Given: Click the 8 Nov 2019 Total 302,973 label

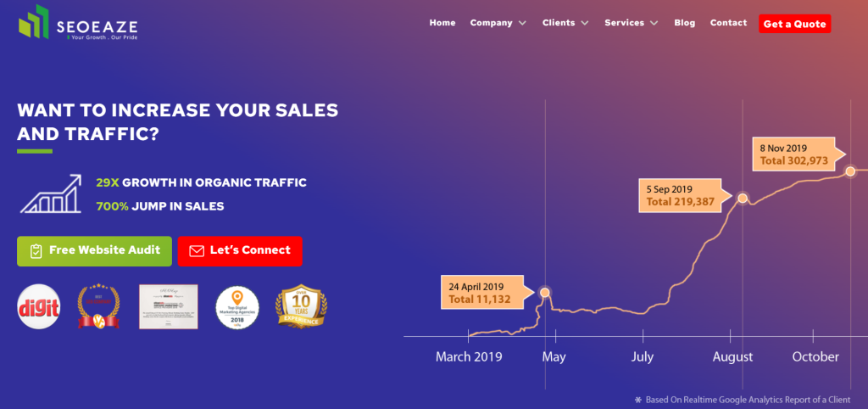Looking at the screenshot, I should (x=795, y=154).
